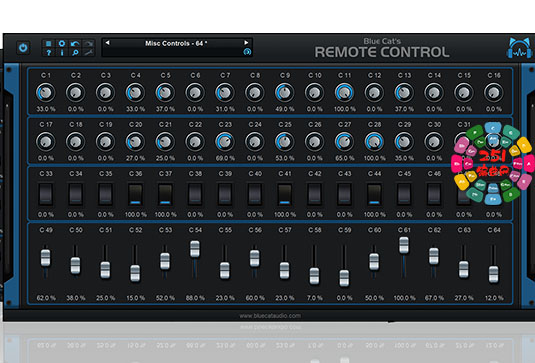The width and height of the screenshot is (535, 363).
Task: Click the '100.0 %' value under C 11
Action: coord(345,109)
